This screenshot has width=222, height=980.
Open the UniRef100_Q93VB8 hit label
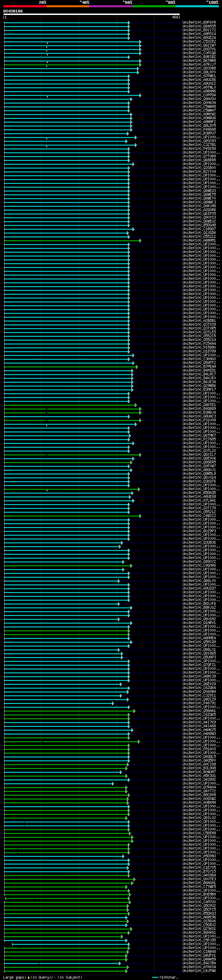coord(199,68)
